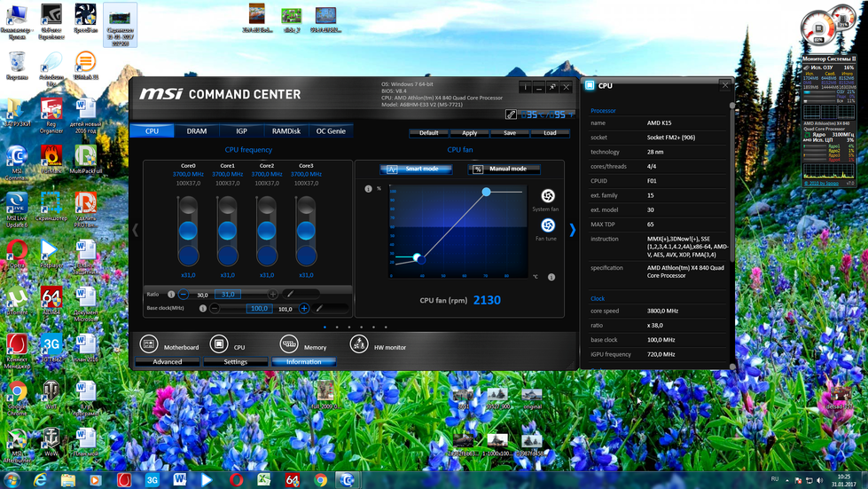Click the Save profile button
The image size is (868, 489).
click(x=510, y=133)
